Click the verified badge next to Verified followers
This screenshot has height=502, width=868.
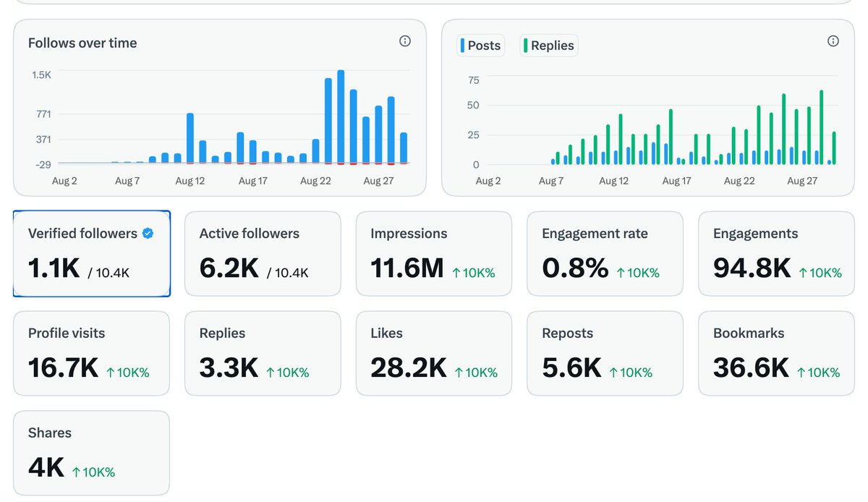click(148, 234)
